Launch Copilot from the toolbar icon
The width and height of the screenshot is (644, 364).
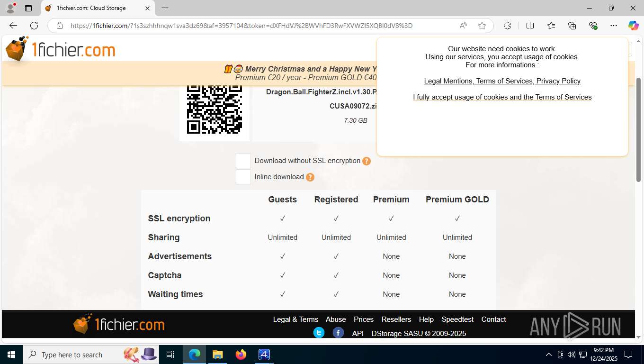pyautogui.click(x=634, y=26)
